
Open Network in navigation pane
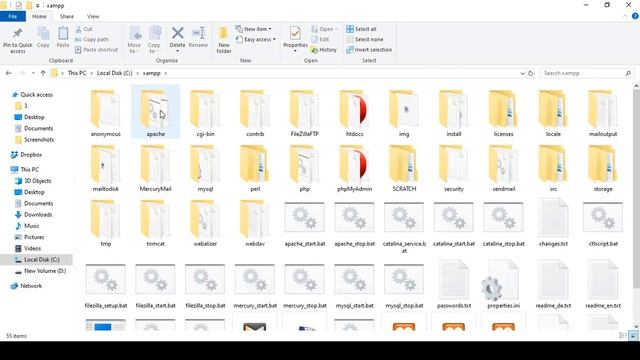pos(31,286)
